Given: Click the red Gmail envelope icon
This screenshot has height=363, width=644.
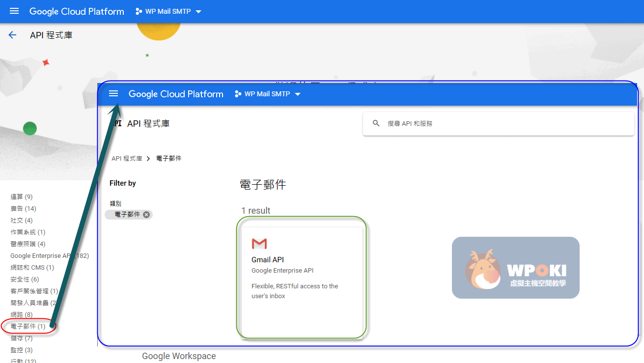Looking at the screenshot, I should [x=259, y=244].
